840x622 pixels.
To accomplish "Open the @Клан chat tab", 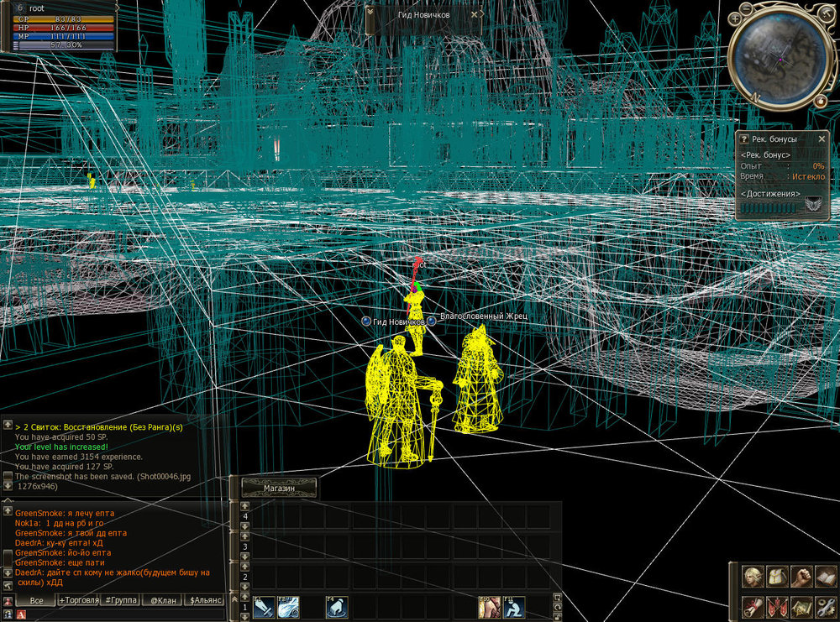I will [160, 600].
